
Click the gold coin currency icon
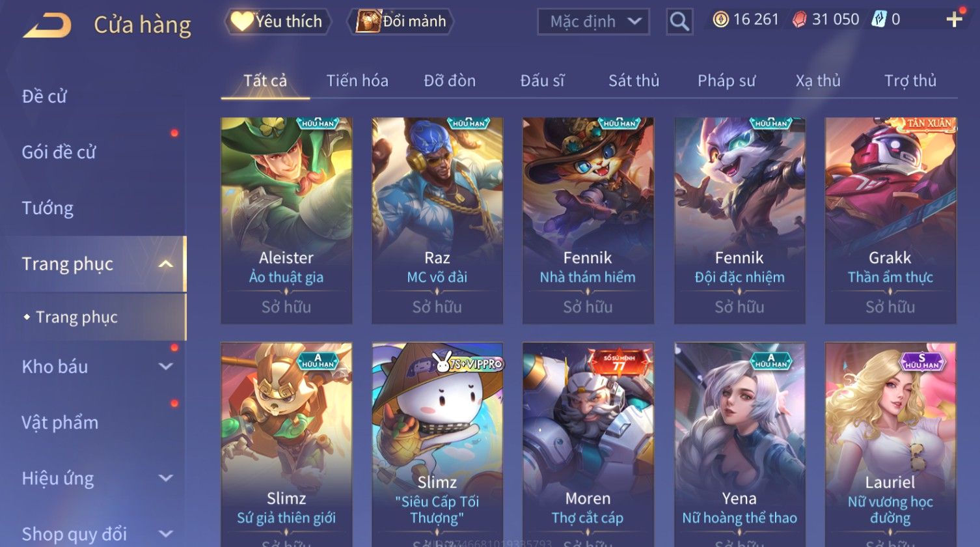coord(720,20)
